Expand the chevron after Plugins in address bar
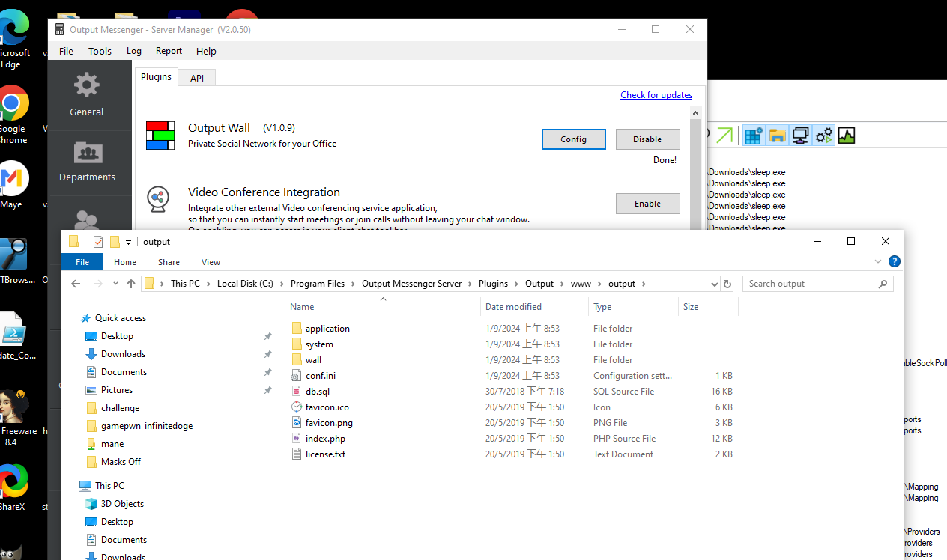This screenshot has height=560, width=947. click(x=516, y=284)
